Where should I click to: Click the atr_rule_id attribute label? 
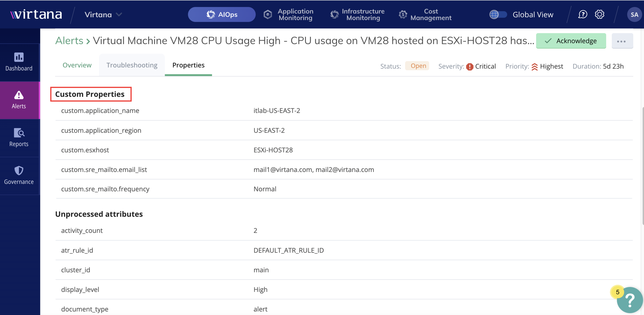(77, 250)
